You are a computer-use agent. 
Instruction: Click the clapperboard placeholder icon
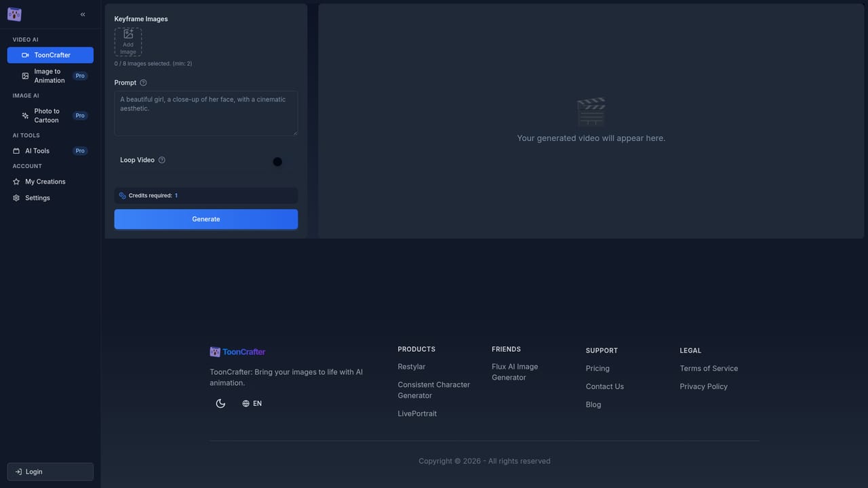591,112
